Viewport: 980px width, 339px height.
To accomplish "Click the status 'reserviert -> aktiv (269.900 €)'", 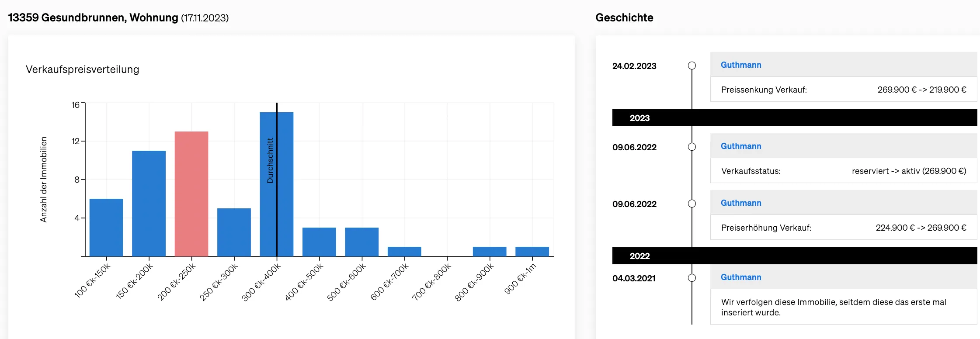I will [x=909, y=171].
